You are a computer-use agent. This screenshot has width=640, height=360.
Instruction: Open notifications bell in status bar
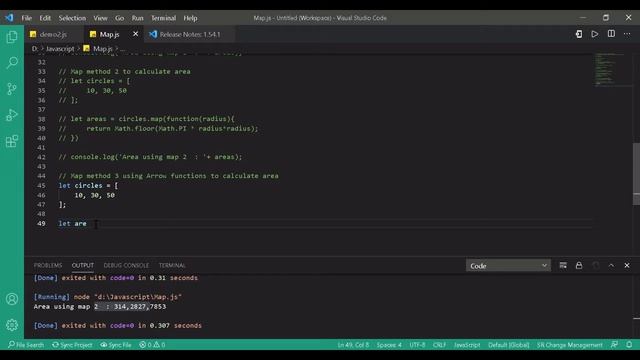pos(629,345)
